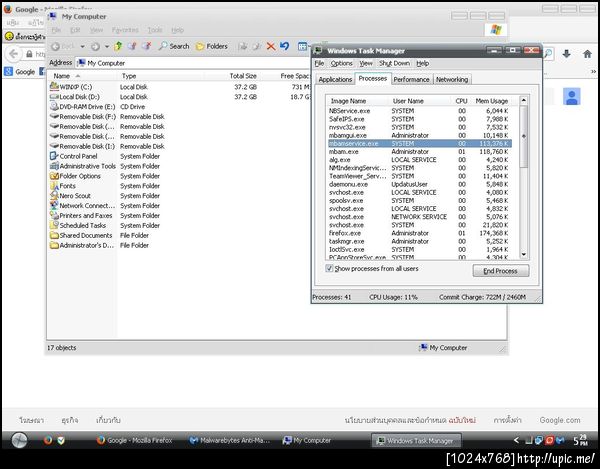Click the Views icon in My Computer toolbar
Viewport: 600px width, 469px height.
302,46
